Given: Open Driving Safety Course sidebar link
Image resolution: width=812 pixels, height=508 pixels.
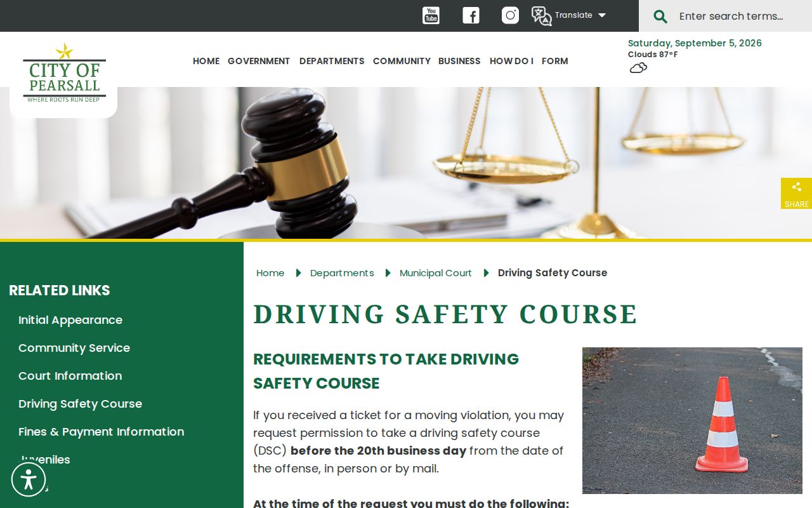Looking at the screenshot, I should pyautogui.click(x=81, y=404).
